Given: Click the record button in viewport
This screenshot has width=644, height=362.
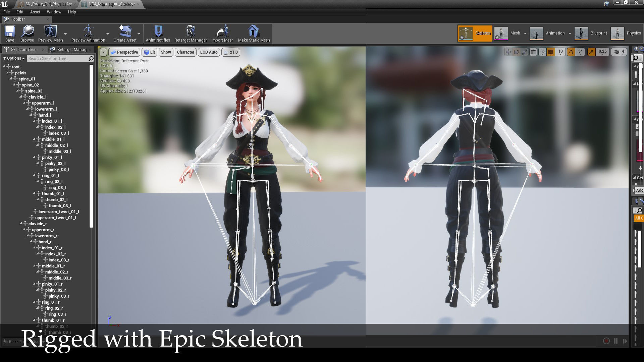Looking at the screenshot, I should [606, 341].
